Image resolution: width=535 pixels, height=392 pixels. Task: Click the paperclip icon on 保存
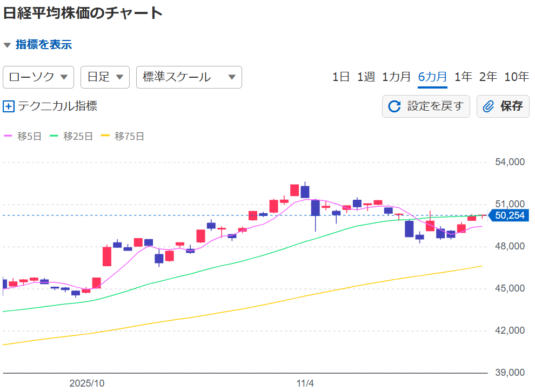pos(489,106)
